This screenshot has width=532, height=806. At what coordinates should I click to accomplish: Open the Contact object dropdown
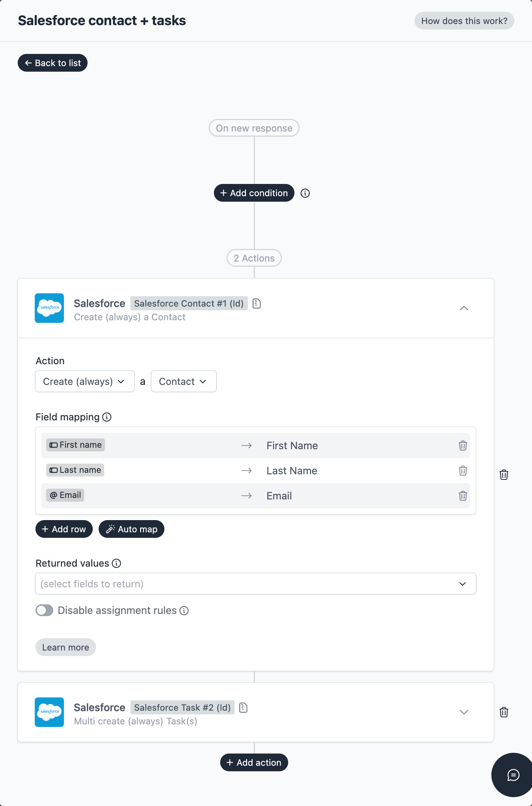coord(184,381)
